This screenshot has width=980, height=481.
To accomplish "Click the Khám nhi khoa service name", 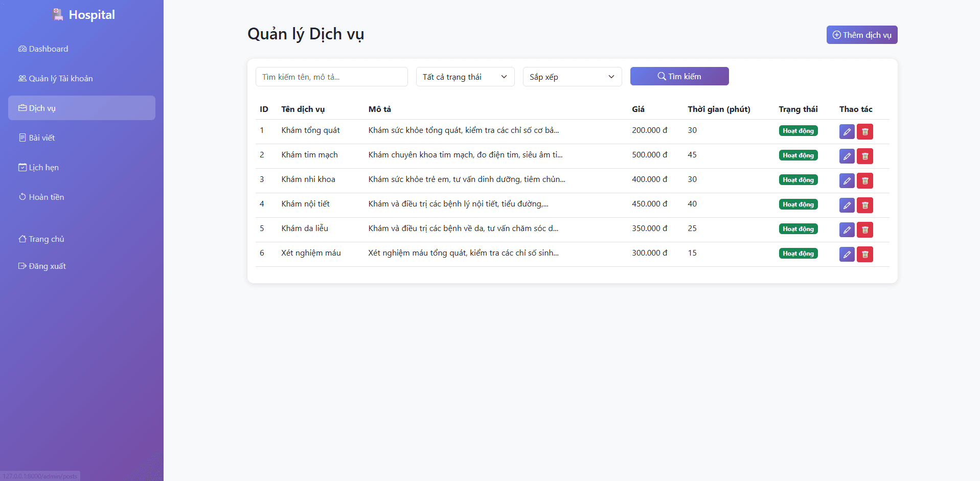I will (308, 179).
